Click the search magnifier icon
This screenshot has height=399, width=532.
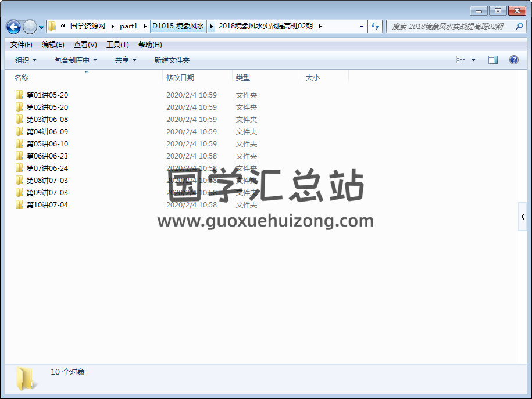pyautogui.click(x=519, y=27)
